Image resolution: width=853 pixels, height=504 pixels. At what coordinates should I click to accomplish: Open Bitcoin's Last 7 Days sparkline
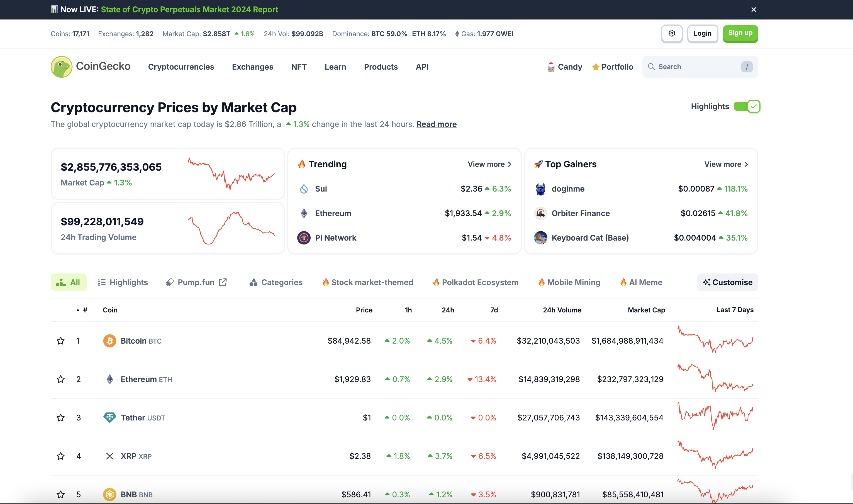(715, 340)
